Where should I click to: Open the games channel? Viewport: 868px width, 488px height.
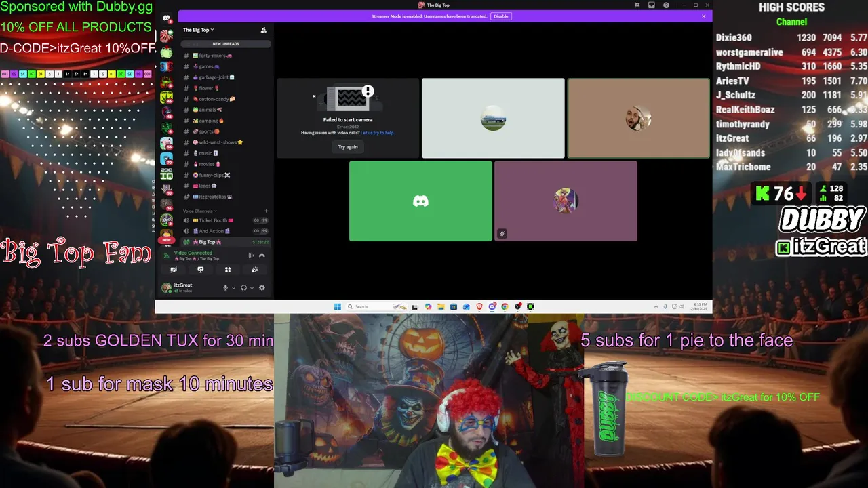226,66
